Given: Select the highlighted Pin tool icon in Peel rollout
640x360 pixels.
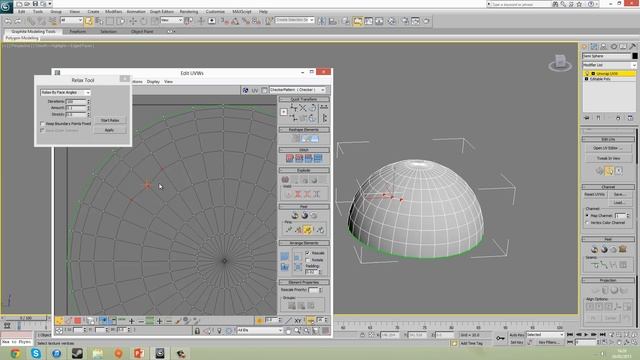Looking at the screenshot, I should [307, 231].
